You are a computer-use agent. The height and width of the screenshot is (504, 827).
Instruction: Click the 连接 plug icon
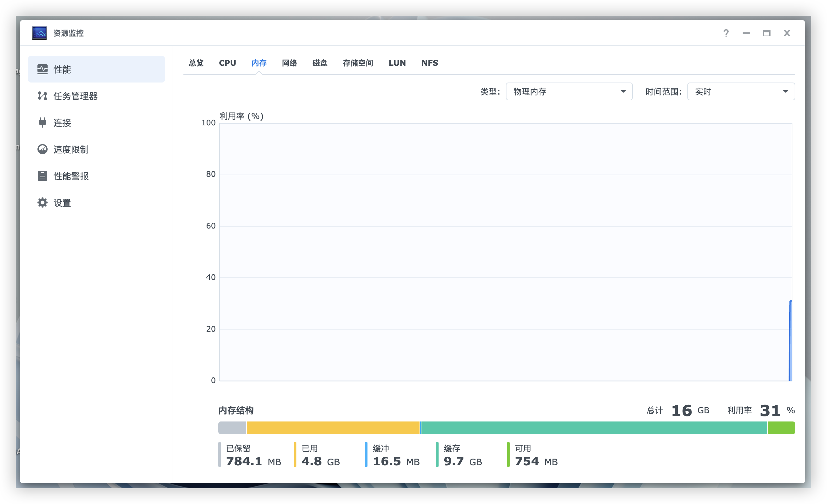pyautogui.click(x=42, y=123)
